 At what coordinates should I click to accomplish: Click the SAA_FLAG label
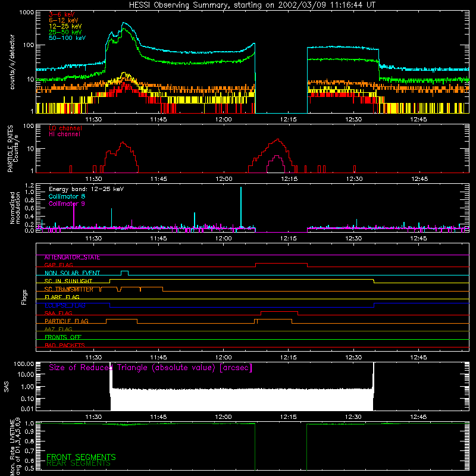58,314
